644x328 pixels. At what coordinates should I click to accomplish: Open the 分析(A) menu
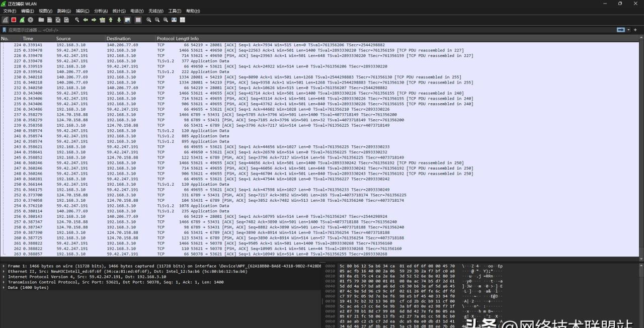(101, 11)
